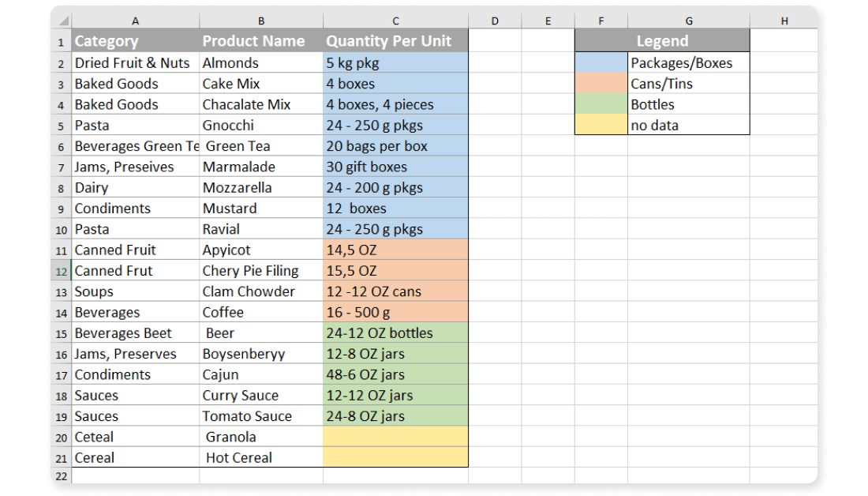Click the empty yellow cell beside Granola

coord(395,437)
